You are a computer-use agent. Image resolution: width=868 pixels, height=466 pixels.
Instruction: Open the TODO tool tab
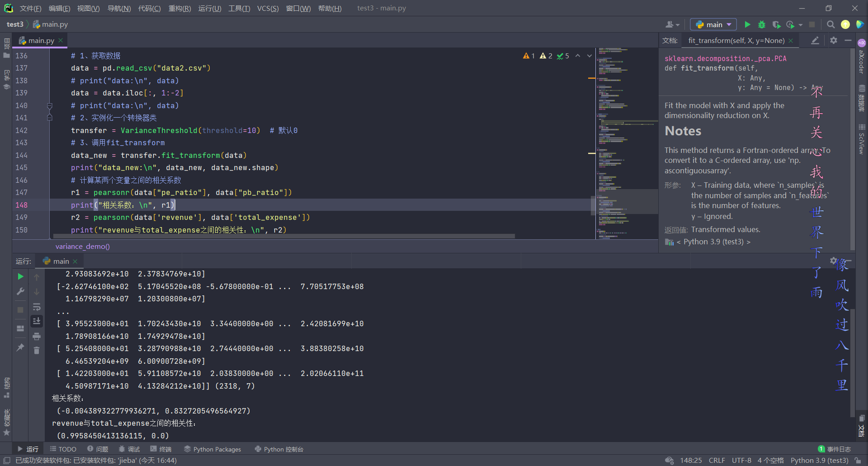coord(63,449)
